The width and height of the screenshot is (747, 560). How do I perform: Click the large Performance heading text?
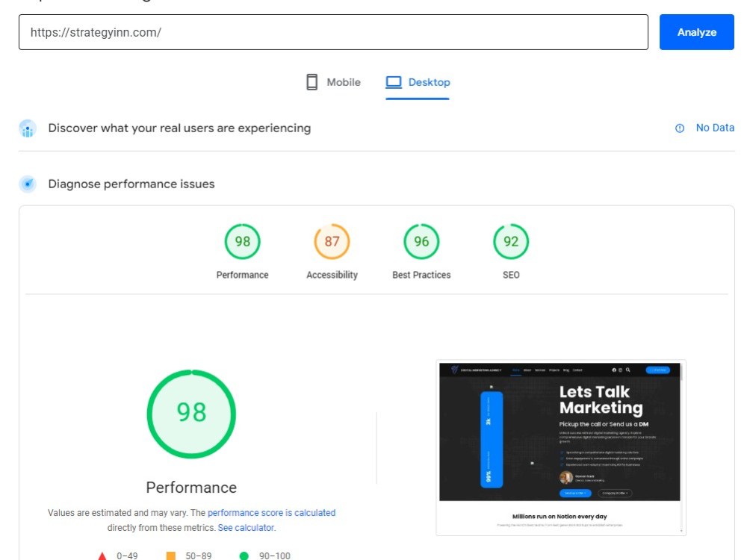point(191,487)
